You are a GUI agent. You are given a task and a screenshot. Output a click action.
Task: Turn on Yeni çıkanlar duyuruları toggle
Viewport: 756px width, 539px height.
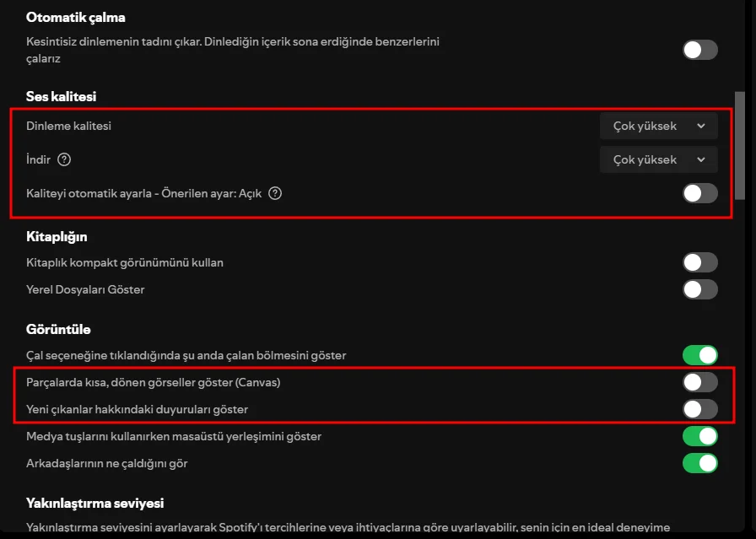(699, 409)
